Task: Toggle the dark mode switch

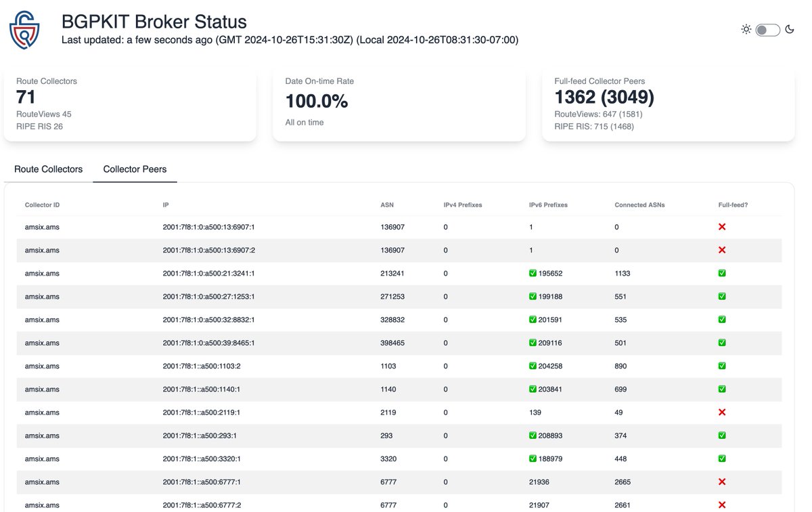Action: pos(767,30)
